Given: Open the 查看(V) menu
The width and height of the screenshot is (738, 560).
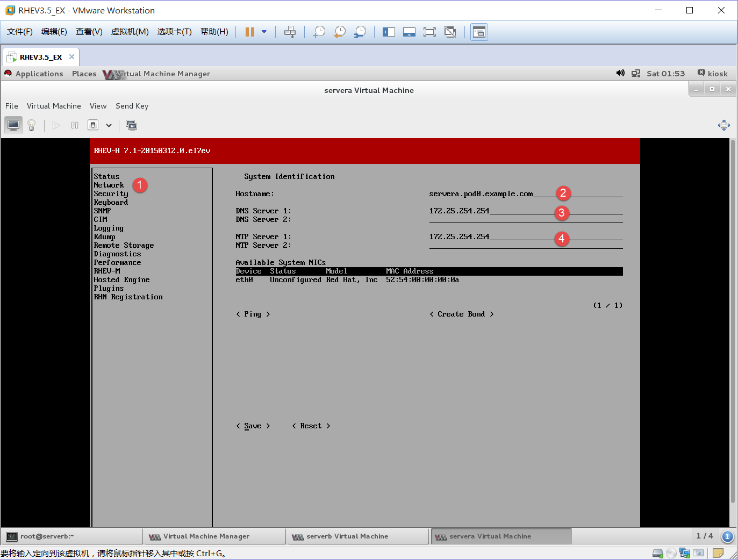Looking at the screenshot, I should pos(89,32).
